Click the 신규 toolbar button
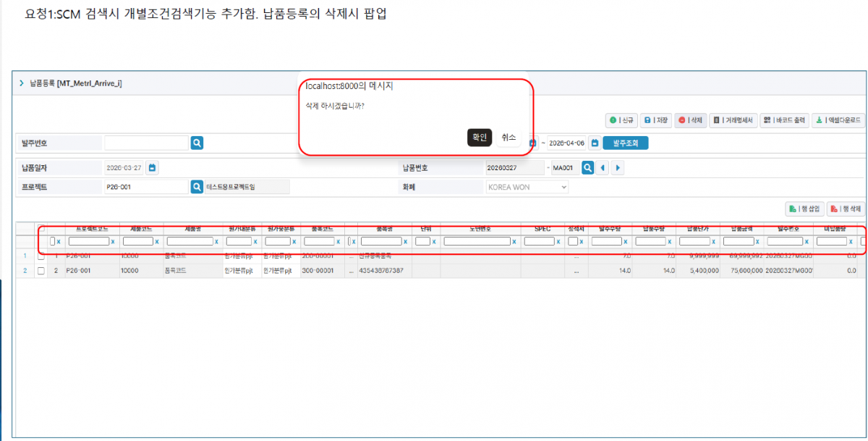 click(621, 121)
